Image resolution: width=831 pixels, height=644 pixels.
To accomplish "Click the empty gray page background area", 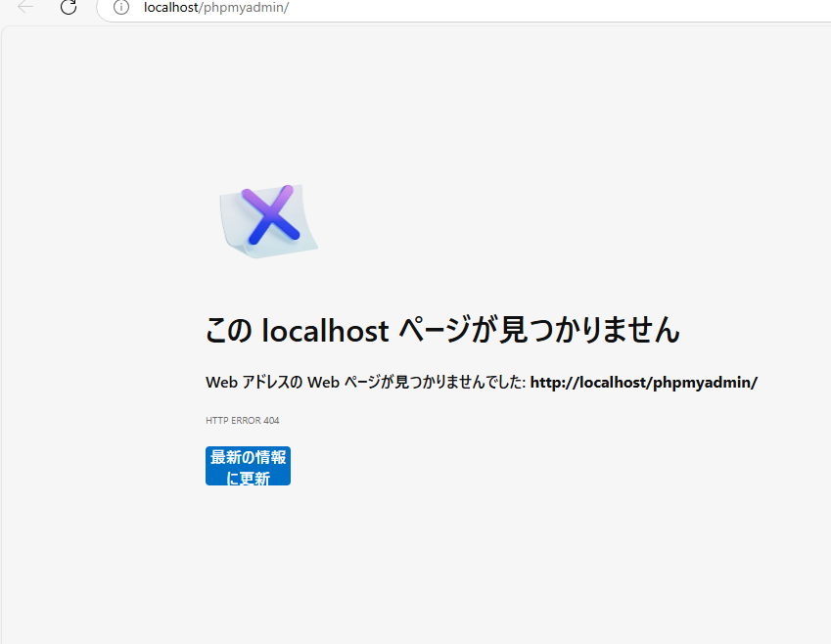I will coord(587,568).
